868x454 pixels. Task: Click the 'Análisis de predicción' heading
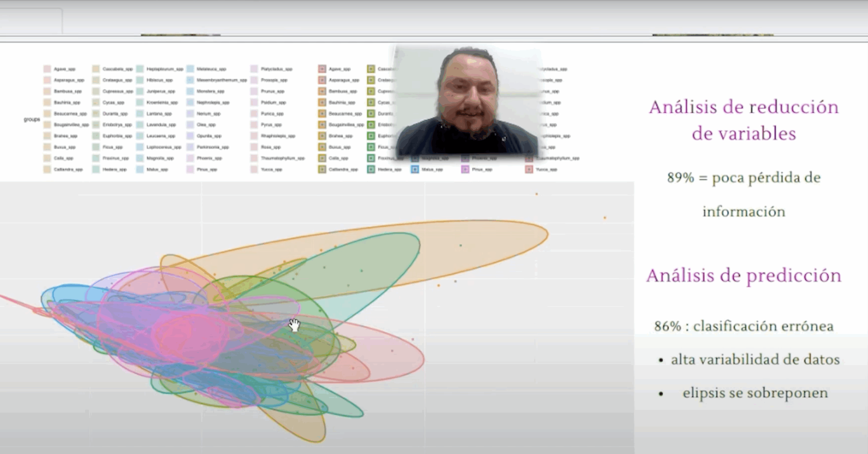point(744,275)
